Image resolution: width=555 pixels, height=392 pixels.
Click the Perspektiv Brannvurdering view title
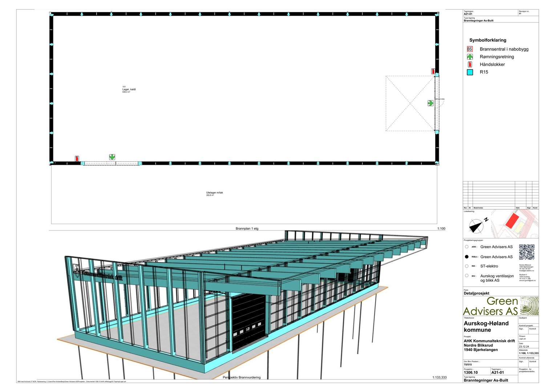coord(242,377)
